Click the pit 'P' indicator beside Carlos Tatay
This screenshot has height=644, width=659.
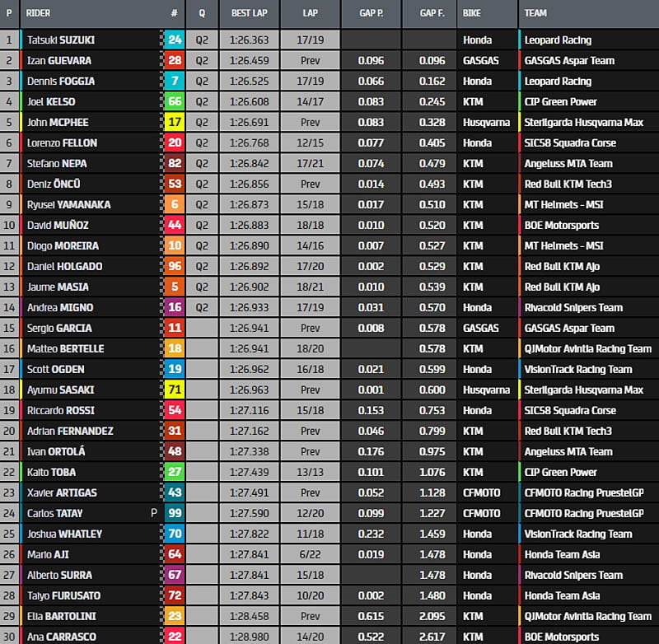pos(153,513)
